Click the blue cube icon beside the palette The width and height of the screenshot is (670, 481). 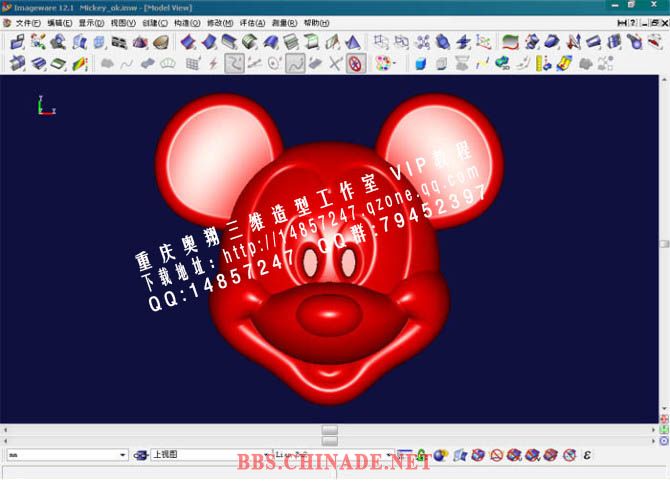420,63
